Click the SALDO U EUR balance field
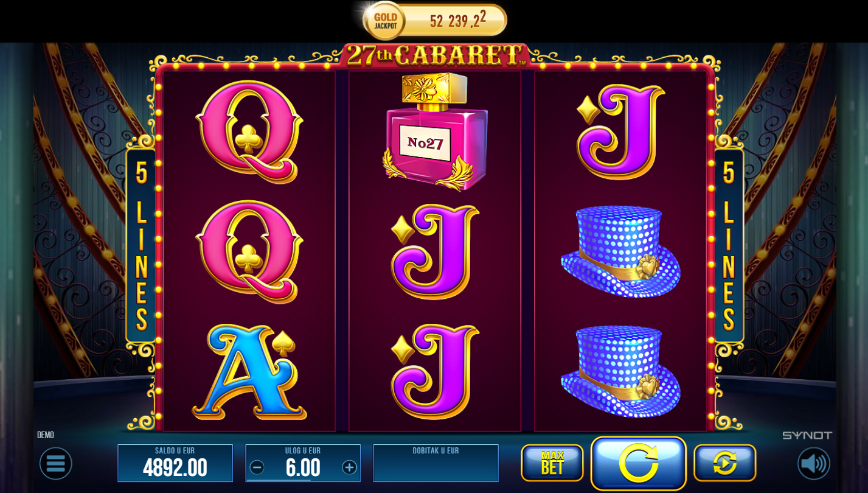 click(175, 463)
